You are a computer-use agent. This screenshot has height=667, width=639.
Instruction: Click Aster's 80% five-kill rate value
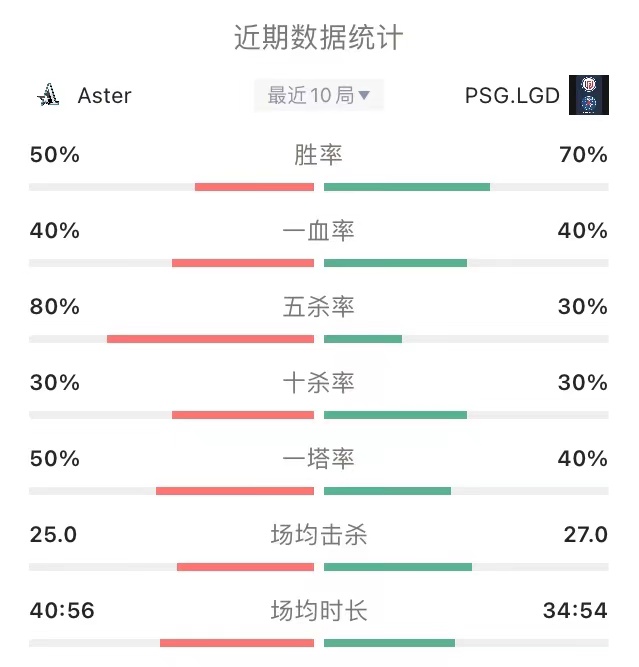[x=54, y=307]
